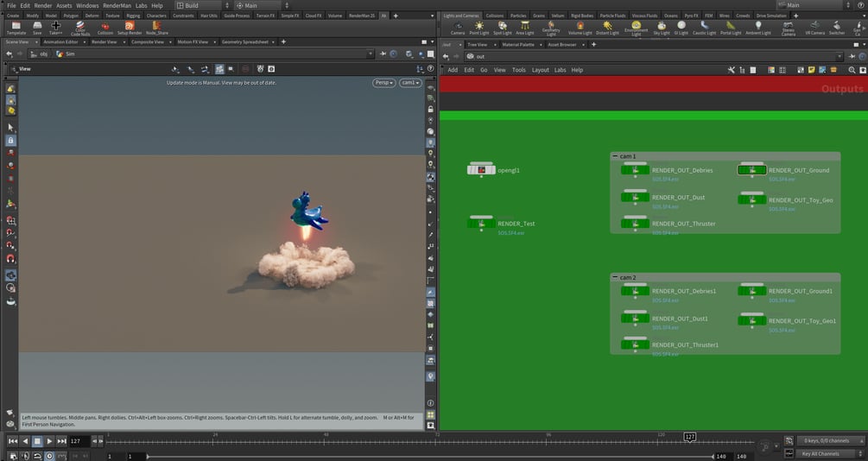868x461 pixels.
Task: Collapse the cam 2 network box
Action: [614, 277]
